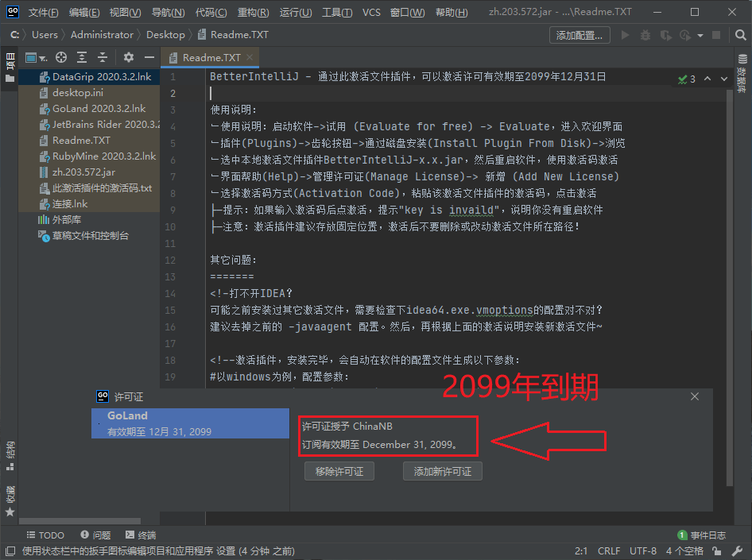This screenshot has height=560, width=752.
Task: Select DataGrip 2020.3.2.lnk in tree
Action: click(89, 76)
